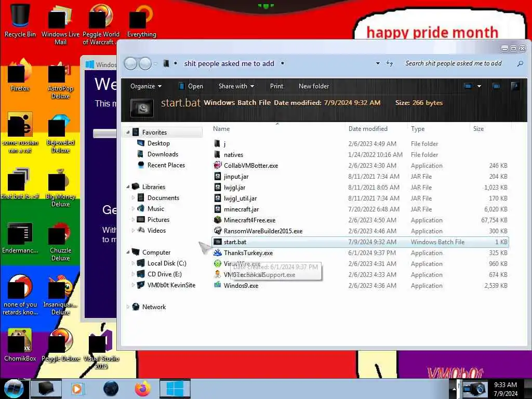
Task: Open the view options dropdown arrow
Action: click(479, 86)
